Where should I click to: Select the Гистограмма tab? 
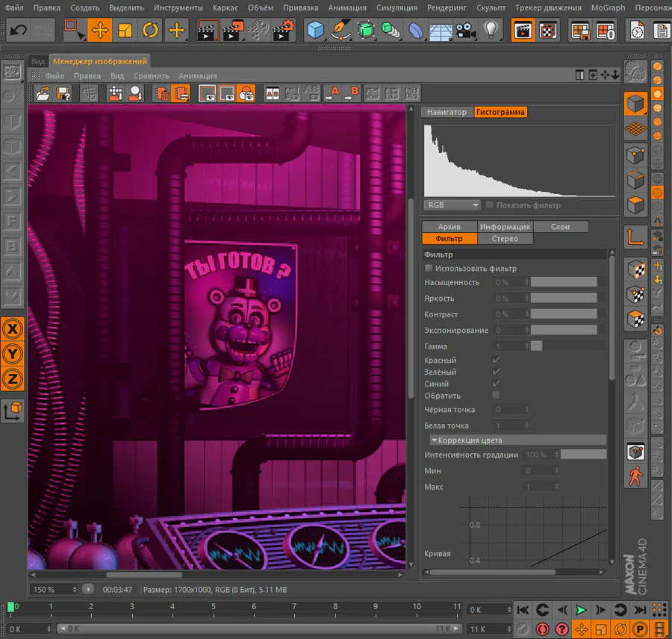(500, 112)
